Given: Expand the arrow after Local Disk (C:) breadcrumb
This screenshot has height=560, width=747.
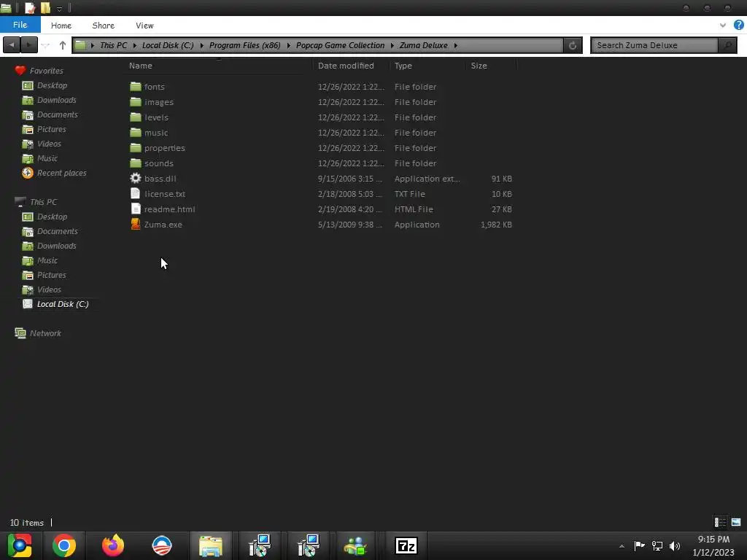Looking at the screenshot, I should (x=201, y=45).
